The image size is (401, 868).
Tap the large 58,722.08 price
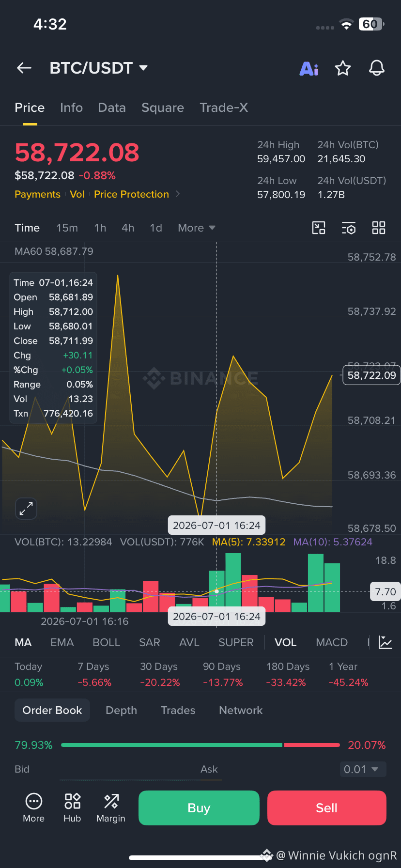tap(77, 152)
